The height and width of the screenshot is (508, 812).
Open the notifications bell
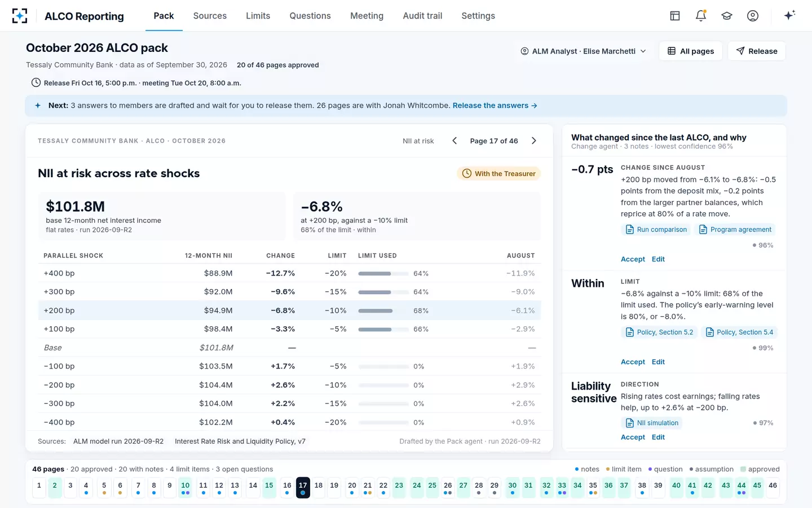pos(701,16)
